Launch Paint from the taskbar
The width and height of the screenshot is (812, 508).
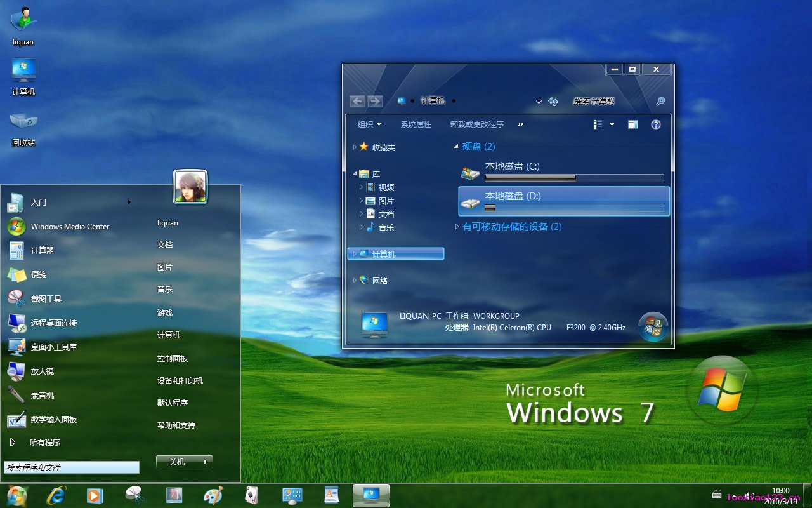click(213, 495)
